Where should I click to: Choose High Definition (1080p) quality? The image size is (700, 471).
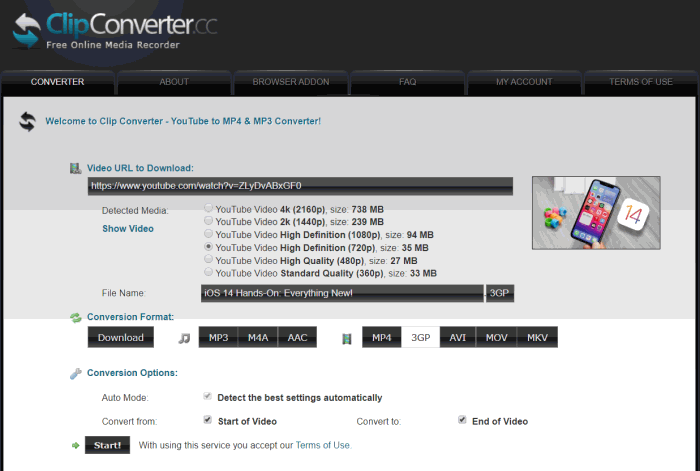point(208,233)
